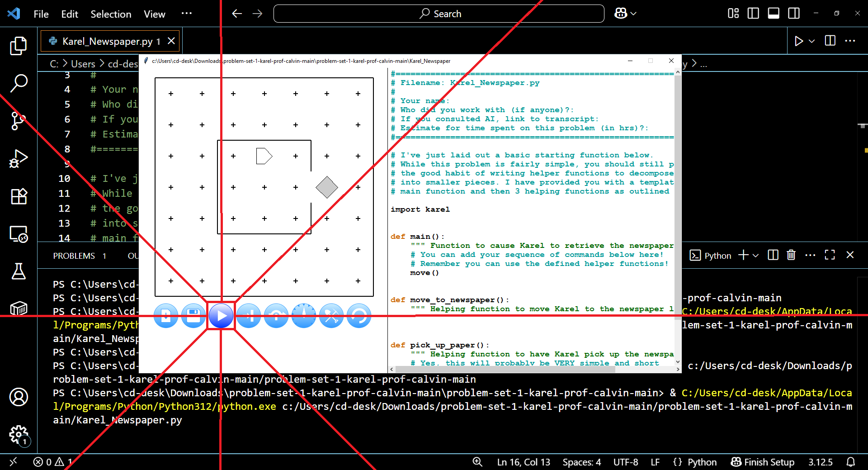
Task: Adjust the Karel speed dial control
Action: coord(304,316)
